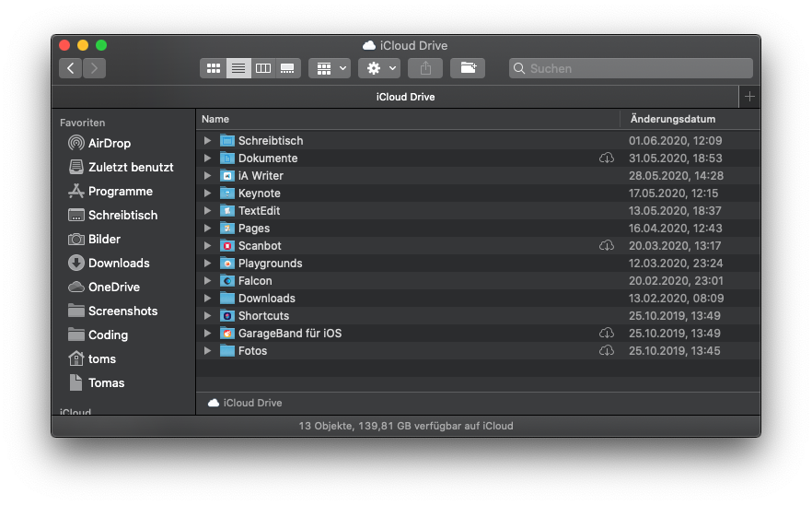Select the Playgrounds folder icon
Screen dimensions: 812x505
click(226, 263)
